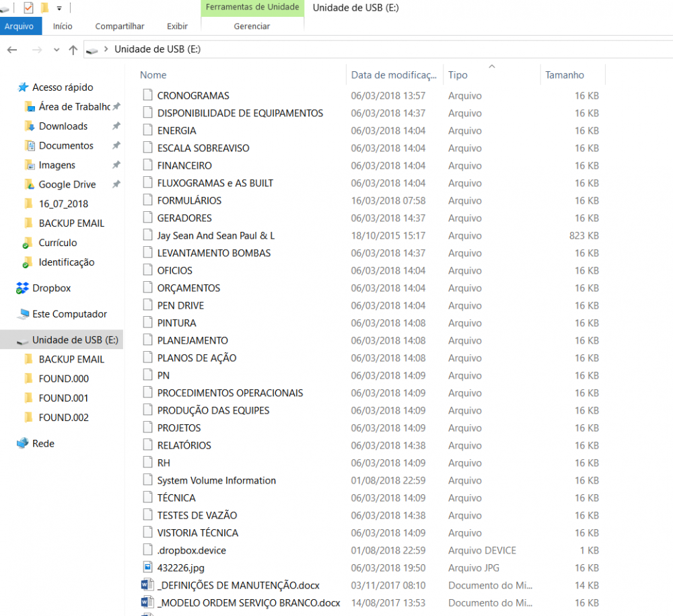Open the Arquivo menu tab
Image resolution: width=673 pixels, height=616 pixels.
coord(20,26)
